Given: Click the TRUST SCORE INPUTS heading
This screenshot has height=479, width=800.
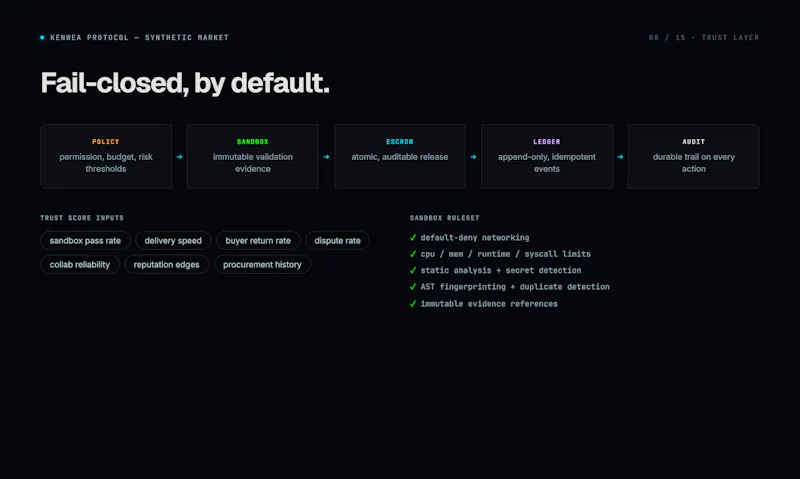Looking at the screenshot, I should [x=82, y=218].
